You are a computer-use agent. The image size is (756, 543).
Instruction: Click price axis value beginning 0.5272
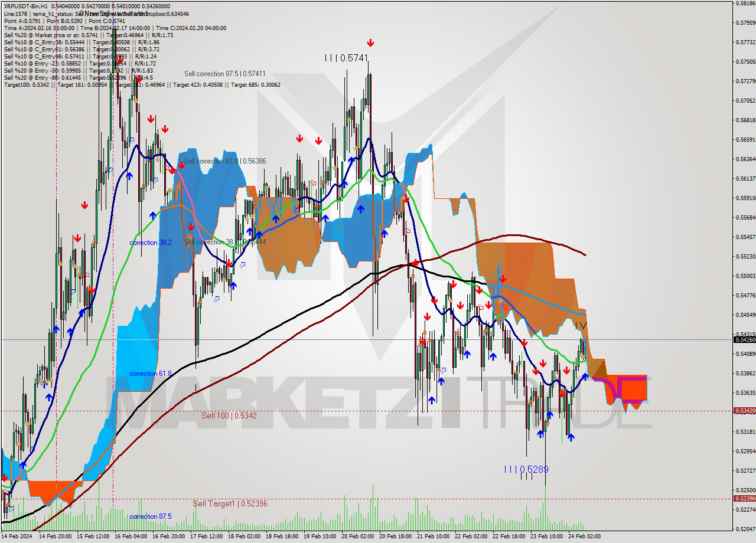click(745, 470)
